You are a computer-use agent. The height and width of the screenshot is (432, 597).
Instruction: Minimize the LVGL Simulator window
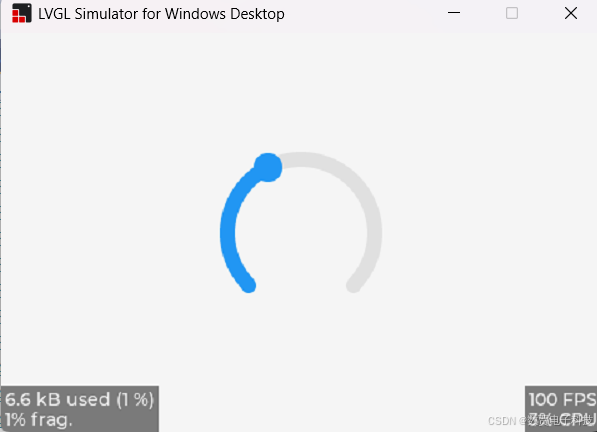coord(454,13)
